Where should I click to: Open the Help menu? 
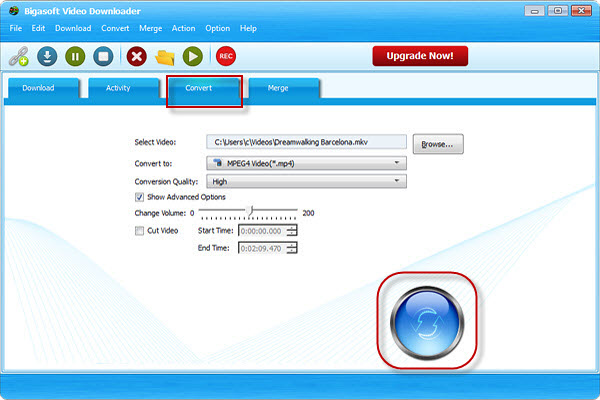(248, 28)
